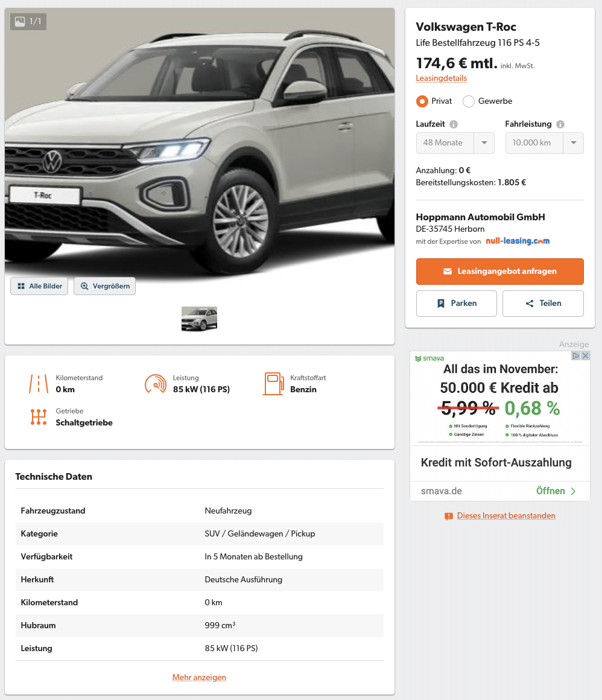
Task: Click the image counter icon on photo
Action: click(20, 22)
